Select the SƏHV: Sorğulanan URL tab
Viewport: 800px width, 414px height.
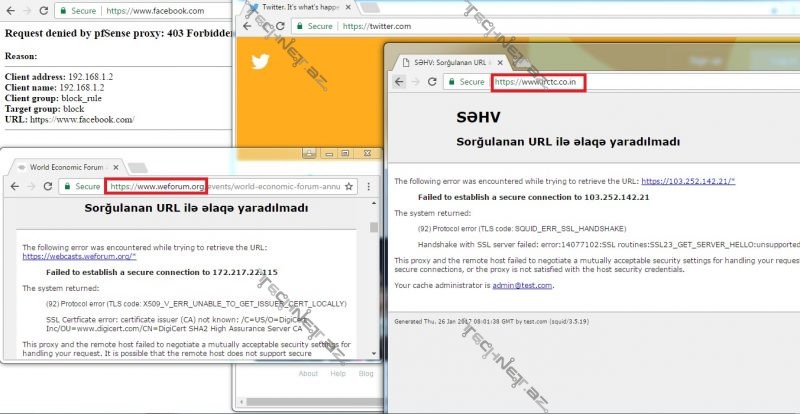(449, 62)
